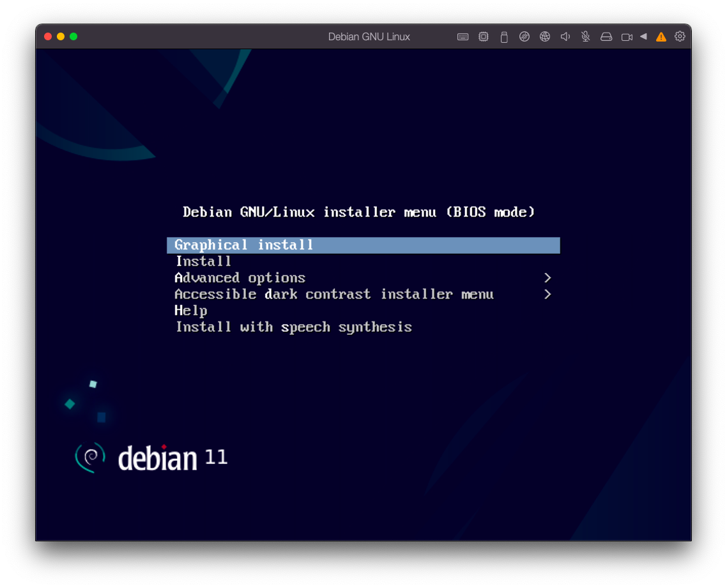Click the keyboard icon in the title bar
The width and height of the screenshot is (727, 588).
463,37
